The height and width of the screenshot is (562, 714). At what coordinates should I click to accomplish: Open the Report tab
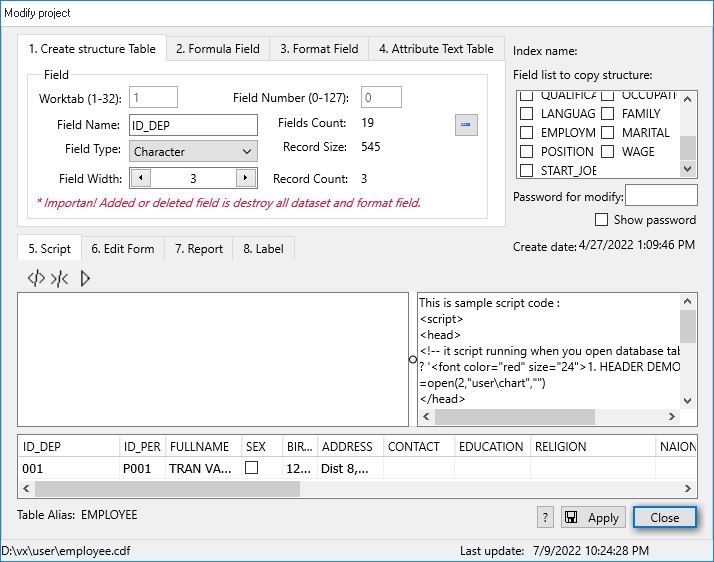199,249
